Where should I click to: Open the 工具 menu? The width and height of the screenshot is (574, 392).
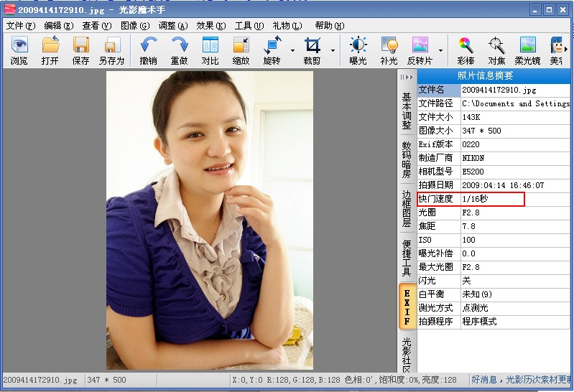pos(249,26)
